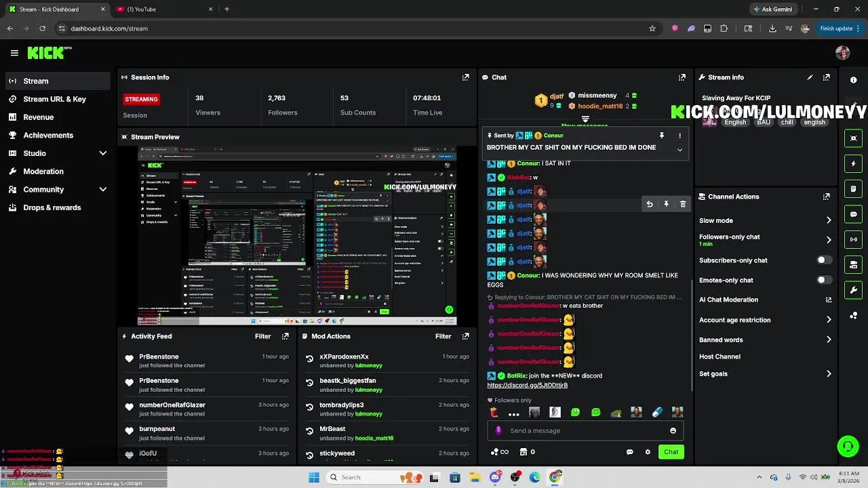This screenshot has height=488, width=868.
Task: Collapse the pinned message chevron
Action: click(679, 150)
